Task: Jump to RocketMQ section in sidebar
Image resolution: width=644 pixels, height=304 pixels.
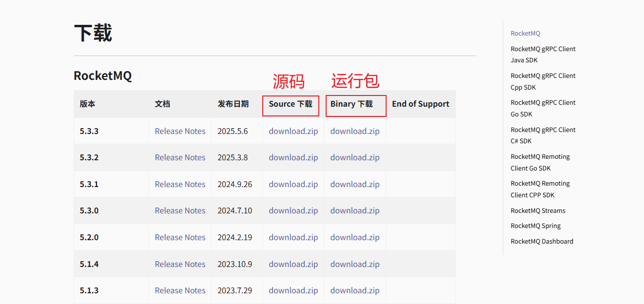Action: 526,33
